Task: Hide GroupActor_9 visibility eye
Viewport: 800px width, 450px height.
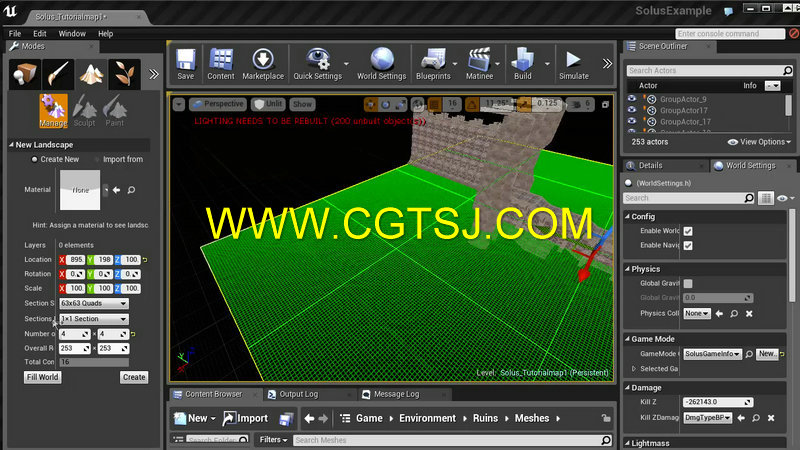Action: (x=632, y=98)
